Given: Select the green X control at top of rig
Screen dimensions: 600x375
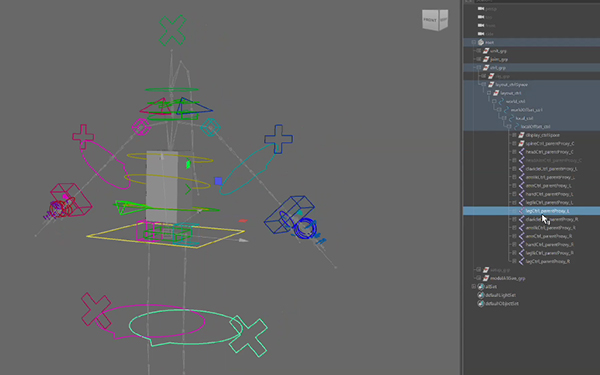Looking at the screenshot, I should (x=173, y=30).
